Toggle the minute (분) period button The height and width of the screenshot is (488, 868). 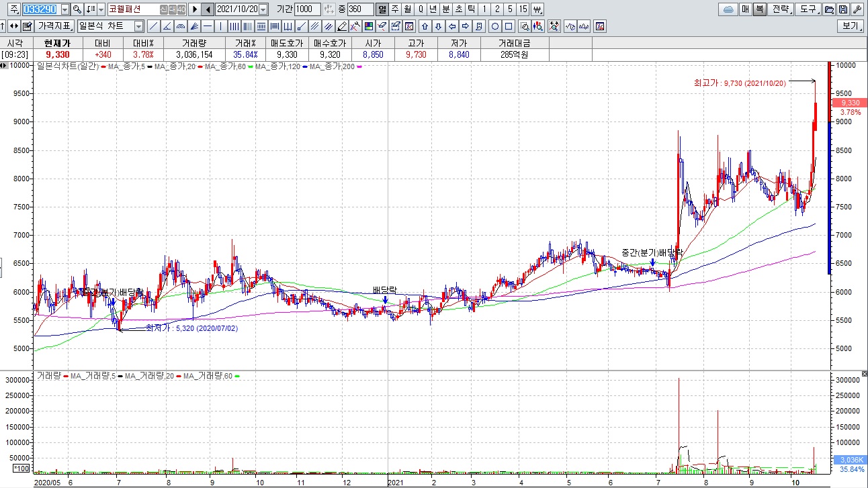(445, 9)
